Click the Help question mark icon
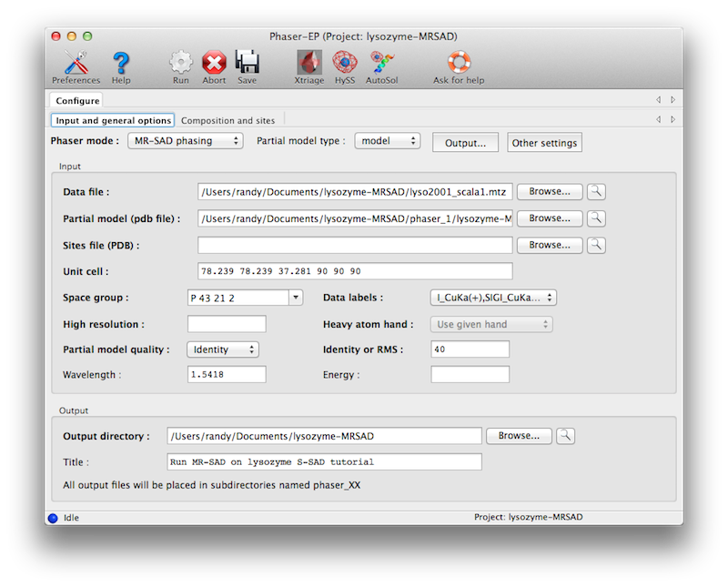728x587 pixels. tap(121, 64)
